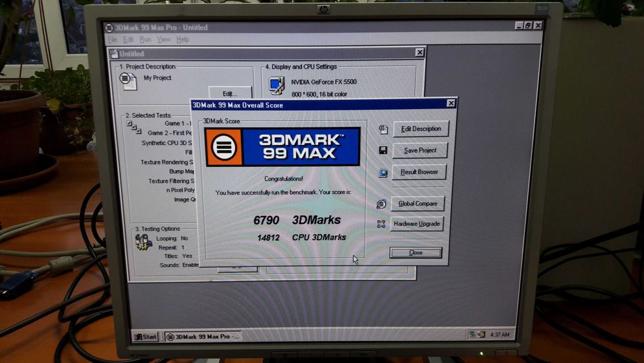Click the Save Project button
The image size is (644, 363).
click(420, 150)
